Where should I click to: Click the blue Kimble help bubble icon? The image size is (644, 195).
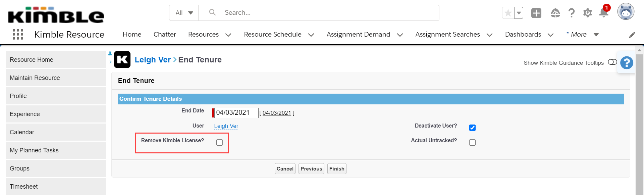(x=627, y=63)
